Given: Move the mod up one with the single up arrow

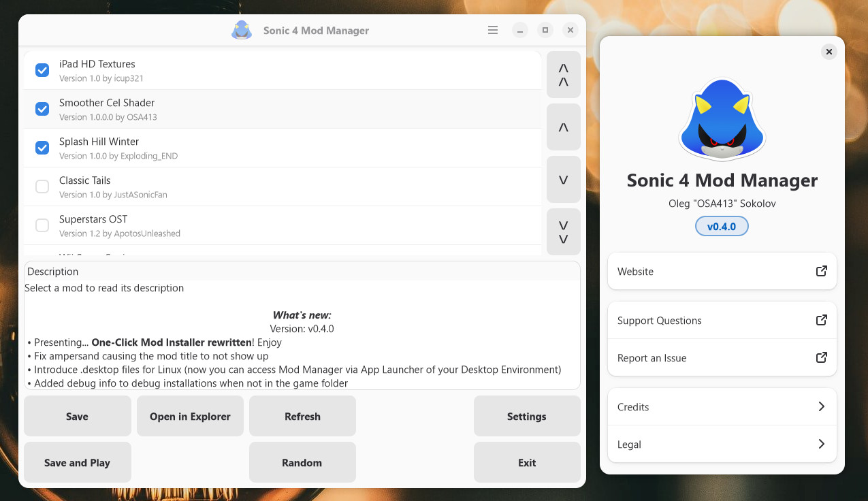Looking at the screenshot, I should 564,127.
